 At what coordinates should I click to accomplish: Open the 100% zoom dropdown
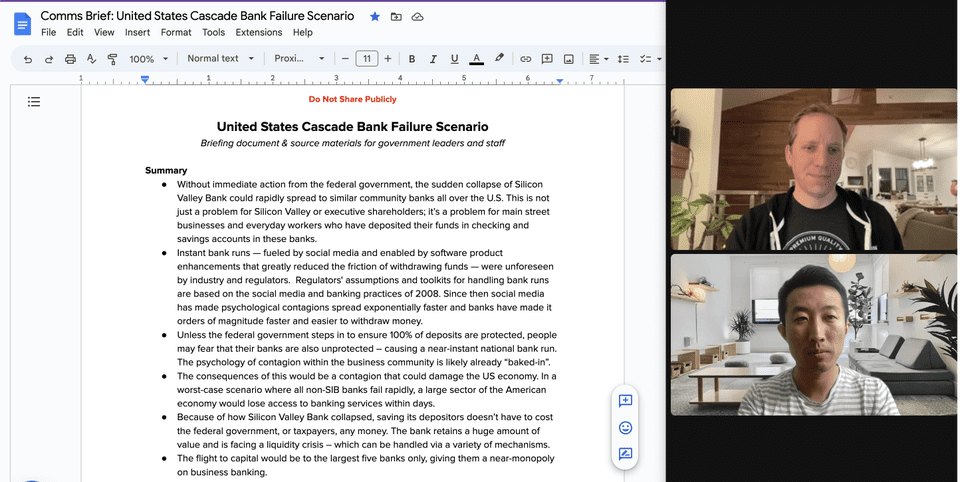(x=148, y=59)
